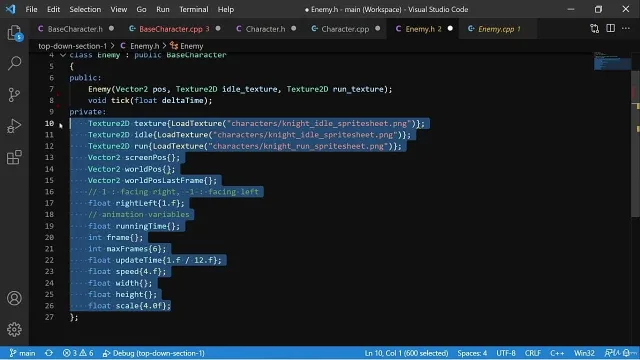Screen dimensions: 640x360
Task: Click the void tick declaration on line 8
Action: (x=150, y=100)
